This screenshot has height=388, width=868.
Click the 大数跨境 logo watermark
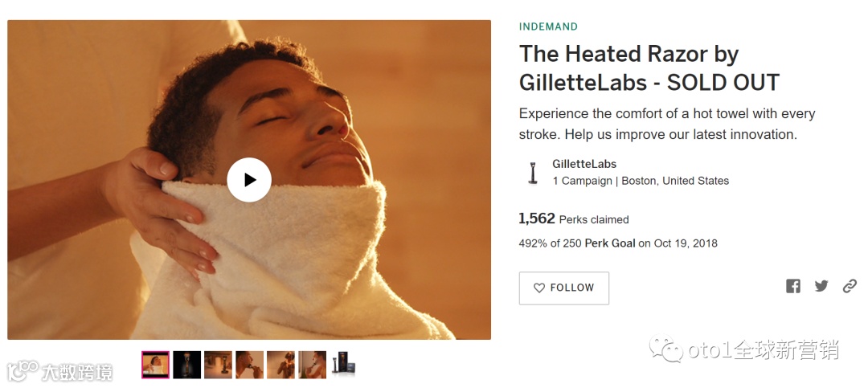[59, 371]
